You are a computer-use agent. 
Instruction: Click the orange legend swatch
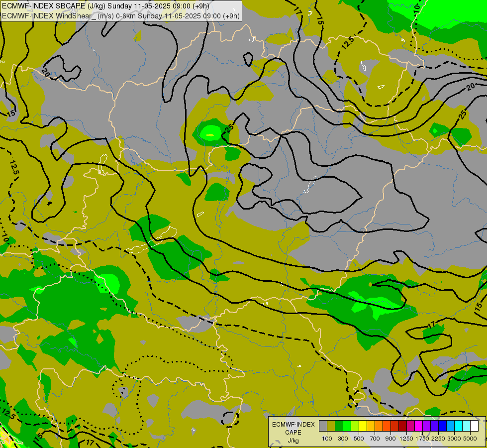click(x=379, y=426)
